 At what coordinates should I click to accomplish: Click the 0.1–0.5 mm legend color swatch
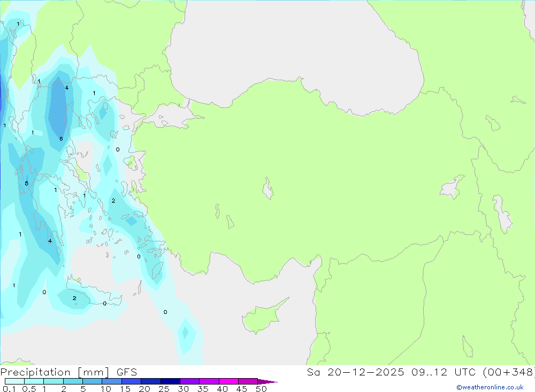(14, 381)
